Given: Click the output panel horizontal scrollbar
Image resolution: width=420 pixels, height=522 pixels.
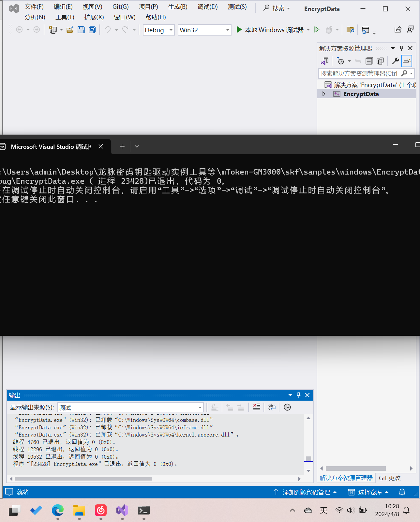Looking at the screenshot, I should (155, 479).
